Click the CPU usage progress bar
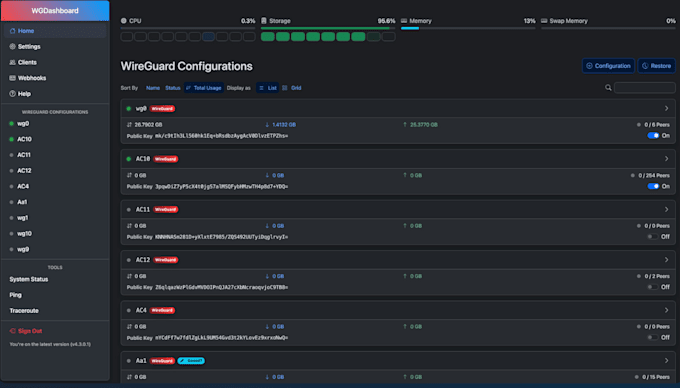This screenshot has width=680, height=388. point(188,28)
